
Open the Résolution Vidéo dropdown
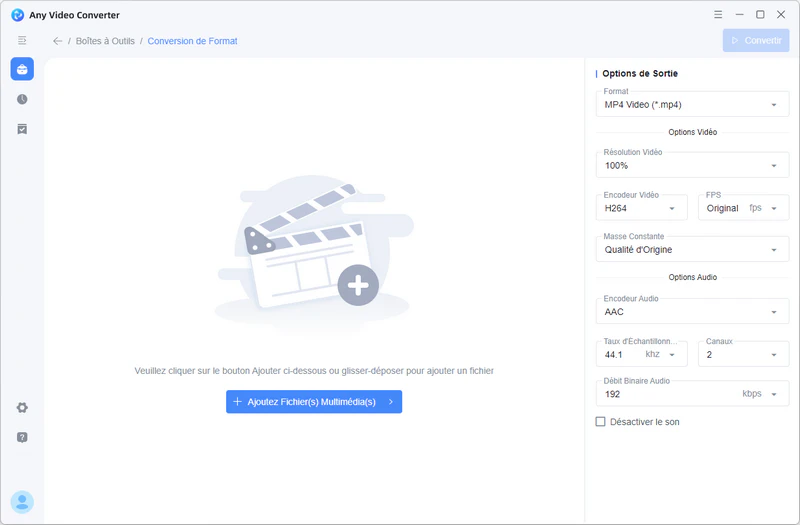tap(692, 165)
